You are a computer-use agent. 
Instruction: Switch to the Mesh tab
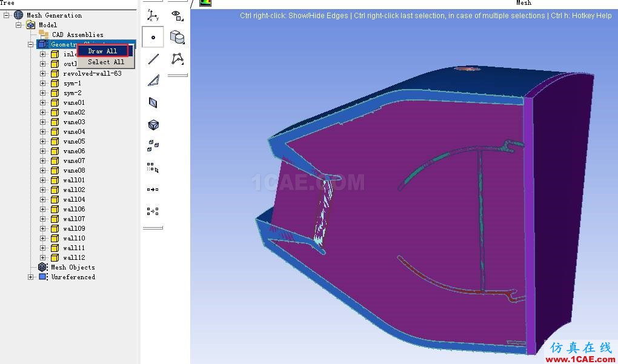524,3
